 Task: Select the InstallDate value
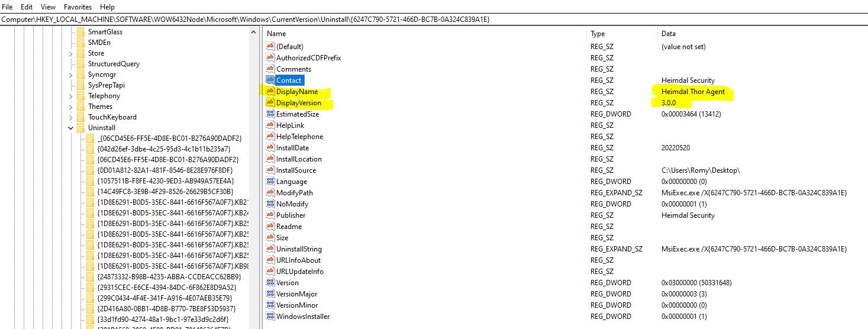tap(292, 148)
